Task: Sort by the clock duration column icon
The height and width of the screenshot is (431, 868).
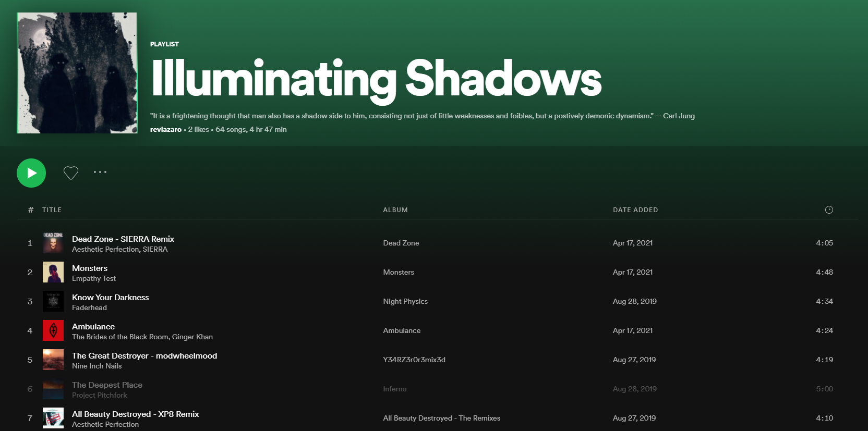Action: (829, 210)
